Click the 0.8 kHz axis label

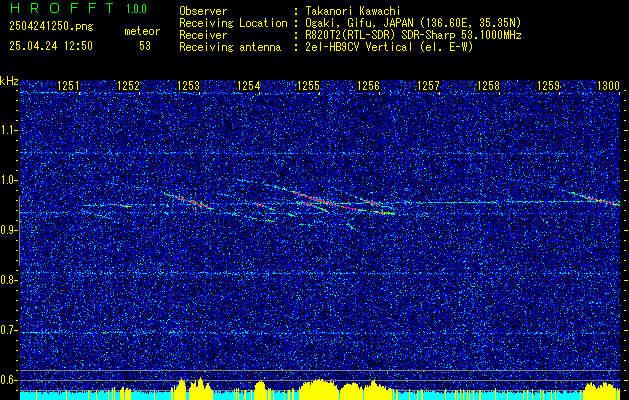pyautogui.click(x=8, y=280)
